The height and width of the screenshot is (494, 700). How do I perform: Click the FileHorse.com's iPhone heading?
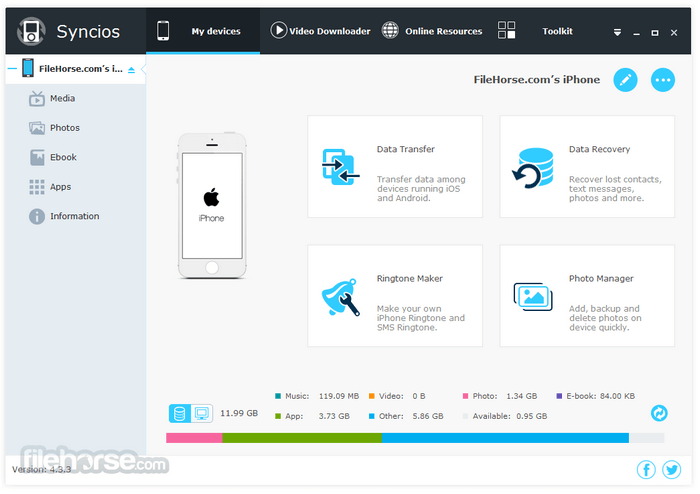(x=537, y=80)
